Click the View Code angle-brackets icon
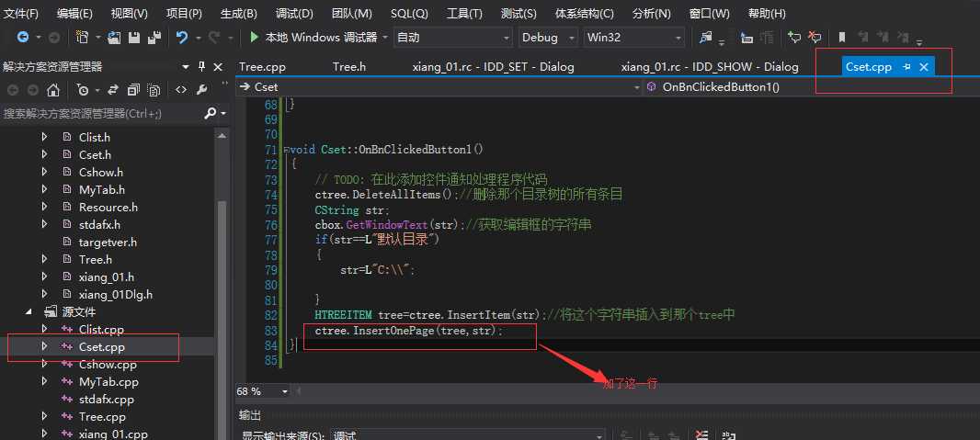980x440 pixels. tap(180, 90)
